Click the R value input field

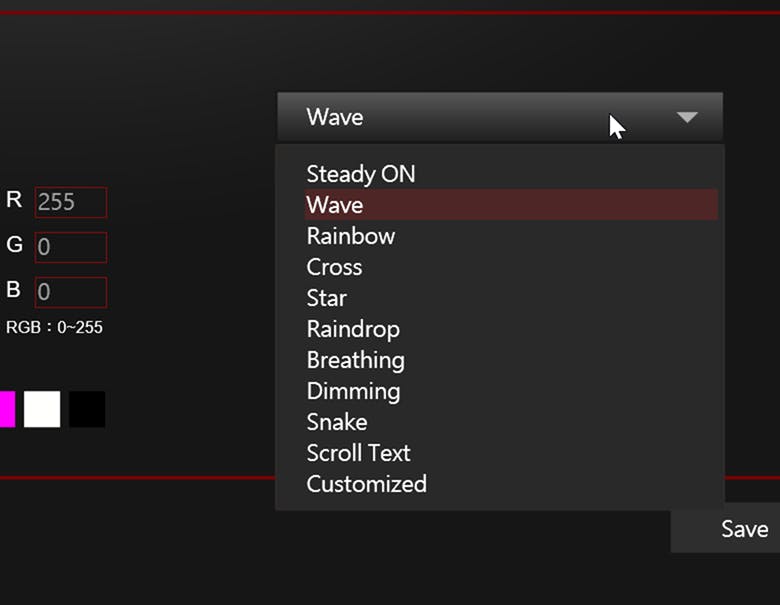pyautogui.click(x=71, y=202)
